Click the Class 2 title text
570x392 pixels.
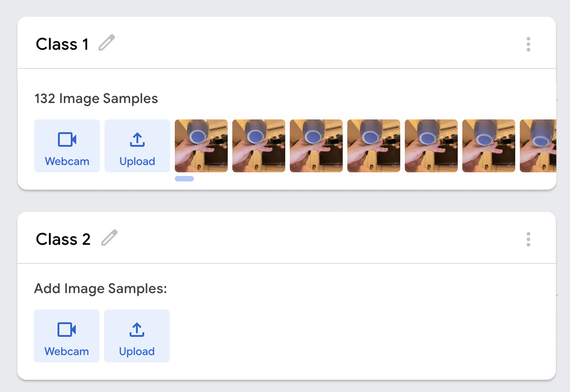[63, 239]
